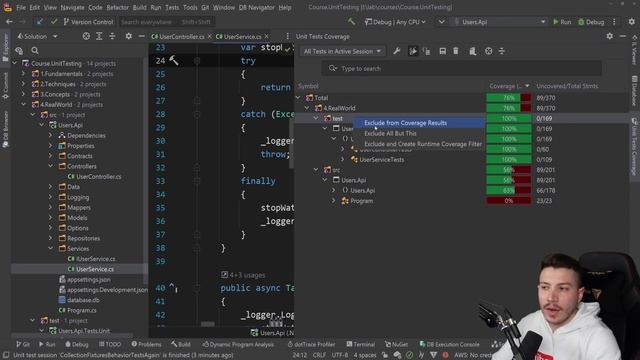Open Version Control widget
The height and width of the screenshot is (360, 640).
89,22
